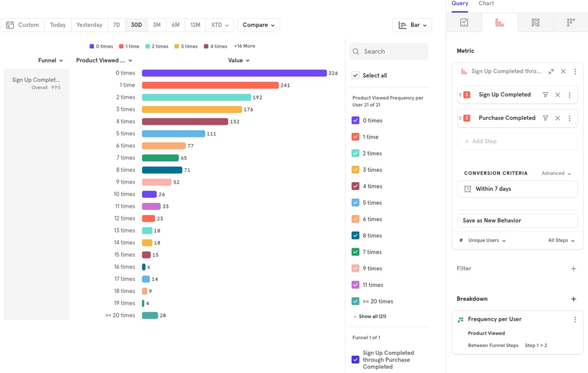The image size is (588, 373).
Task: Select the Flows report type icon
Action: pos(535,23)
